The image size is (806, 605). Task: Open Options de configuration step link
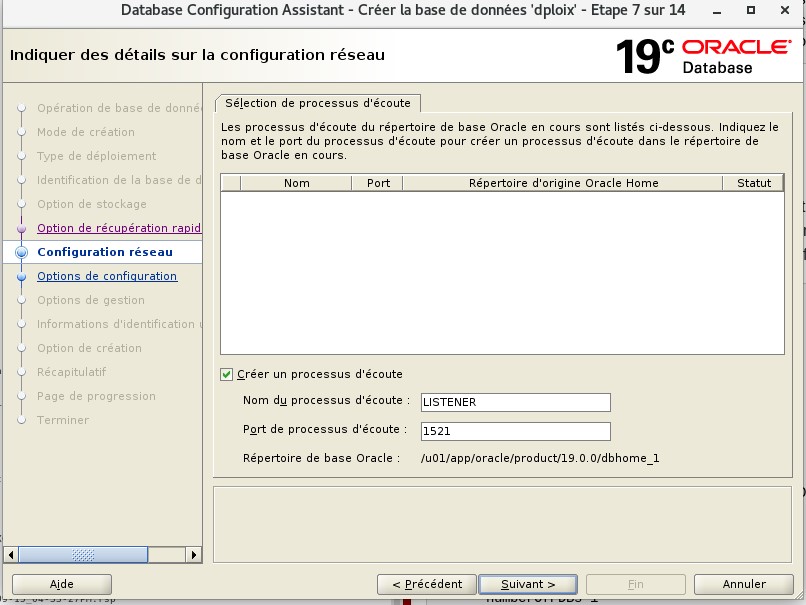tap(107, 276)
